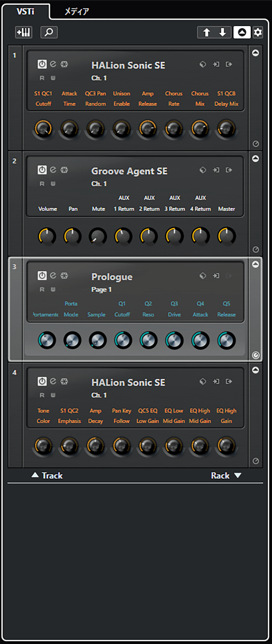
Task: Click Groove Agent Master knob
Action: (x=227, y=237)
